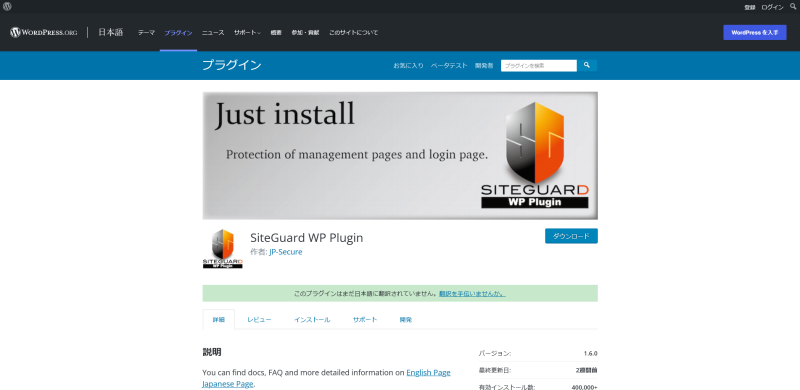800x390 pixels.
Task: Click the プラグイン heading in blue bar
Action: (232, 65)
